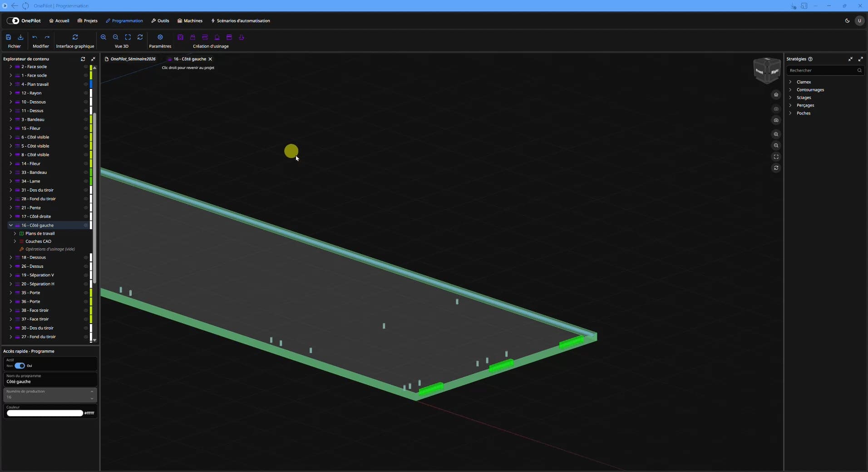The image size is (868, 472).
Task: Expand Plans de travail node
Action: tap(15, 234)
